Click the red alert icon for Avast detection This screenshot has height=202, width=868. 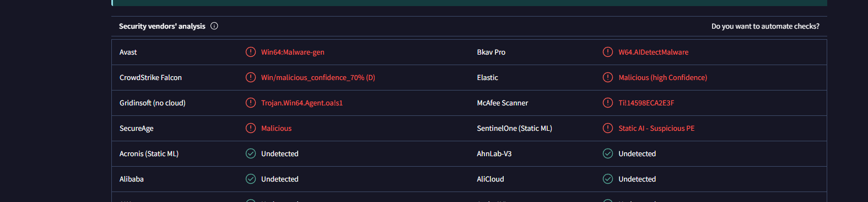click(x=251, y=52)
